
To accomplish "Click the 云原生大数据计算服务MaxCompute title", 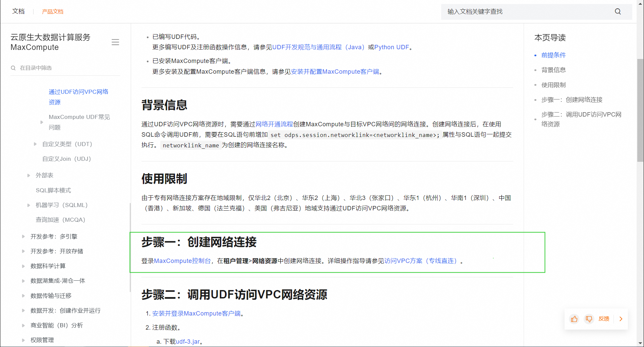I will [51, 42].
